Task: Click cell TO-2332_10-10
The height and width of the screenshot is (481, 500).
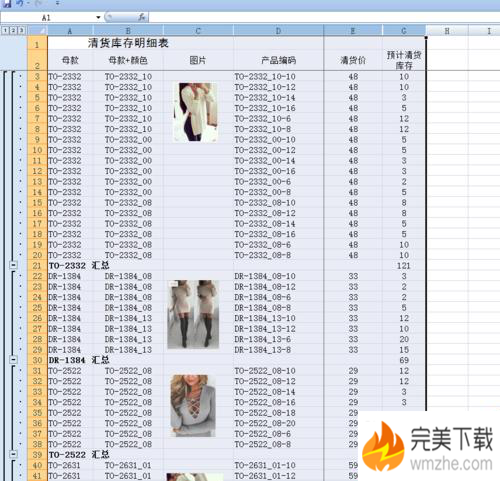Action: (265, 77)
